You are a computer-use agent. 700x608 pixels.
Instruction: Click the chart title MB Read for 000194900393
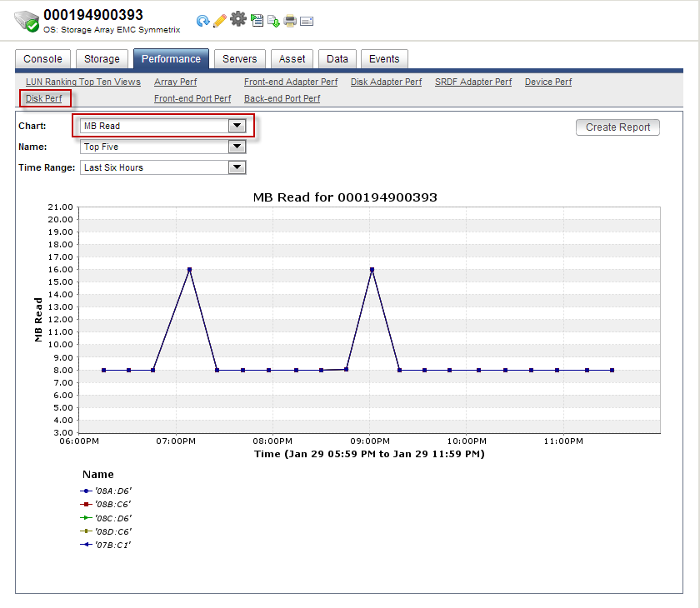click(x=345, y=197)
